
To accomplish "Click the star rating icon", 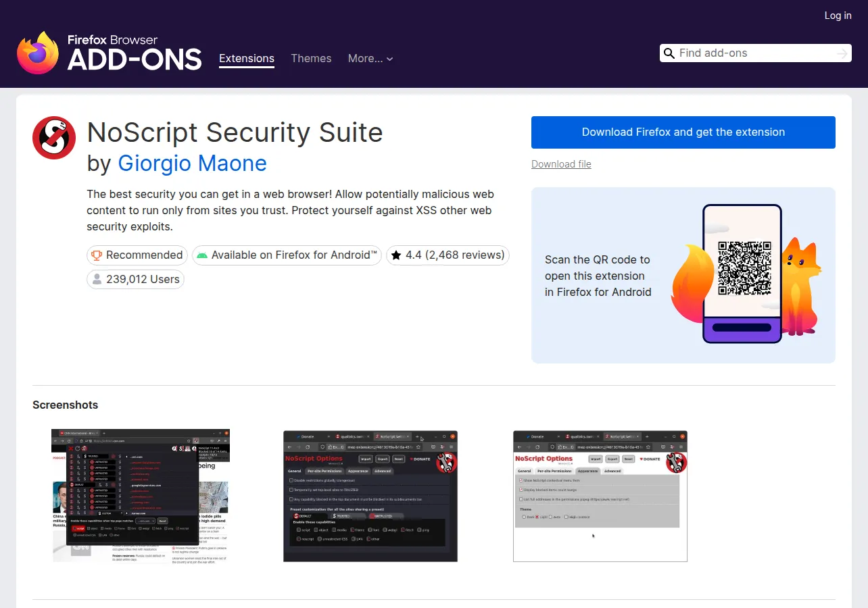I will tap(396, 255).
